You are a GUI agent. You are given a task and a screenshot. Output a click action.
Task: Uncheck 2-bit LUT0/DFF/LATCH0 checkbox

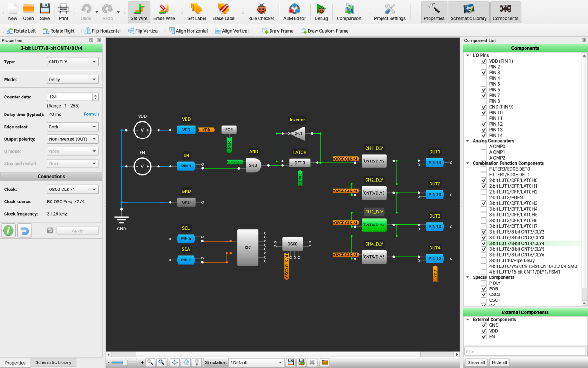tap(484, 180)
